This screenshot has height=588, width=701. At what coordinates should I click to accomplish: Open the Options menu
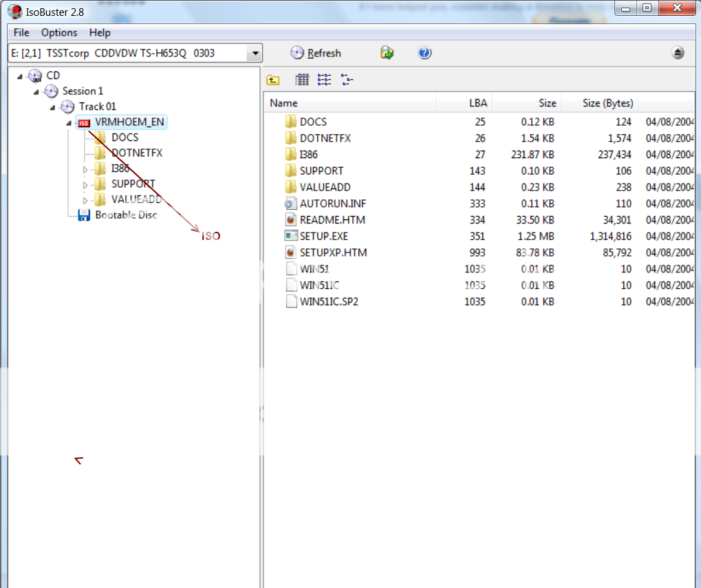click(x=59, y=32)
